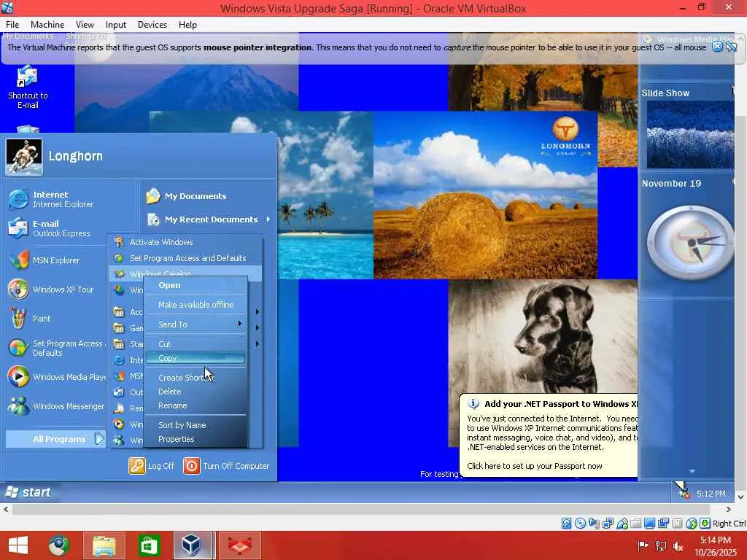This screenshot has width=747, height=560.
Task: Open the VirtualBox Devices menu
Action: click(x=152, y=24)
